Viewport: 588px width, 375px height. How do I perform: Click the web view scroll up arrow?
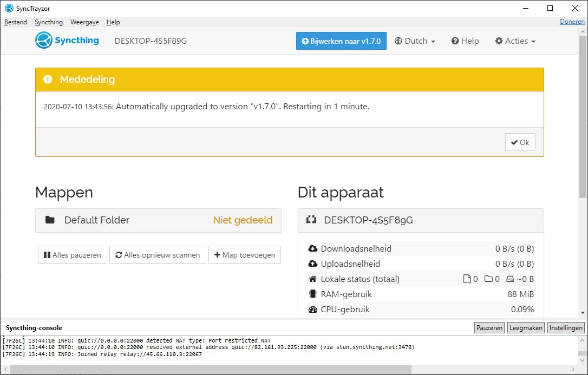[x=583, y=31]
